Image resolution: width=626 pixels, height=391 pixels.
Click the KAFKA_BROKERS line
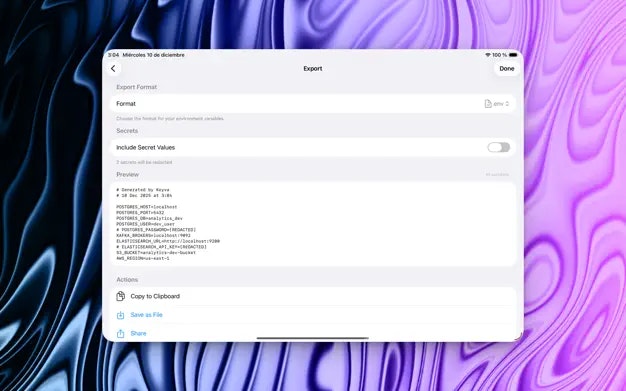point(153,236)
